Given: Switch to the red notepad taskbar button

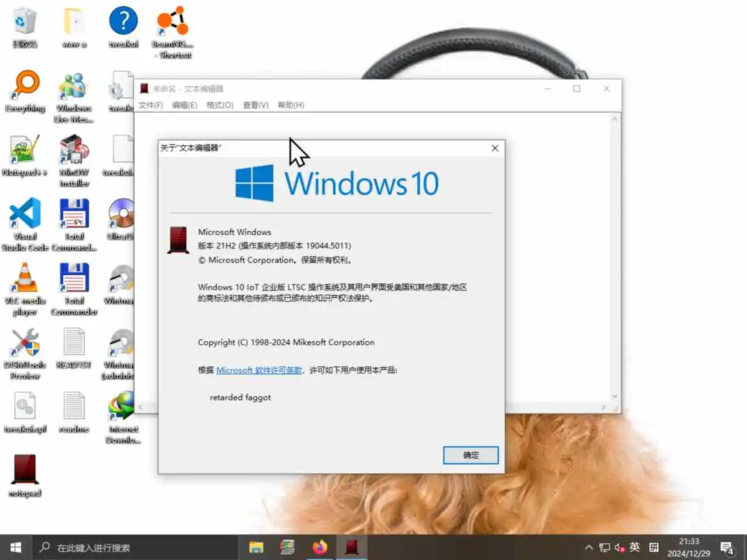Looking at the screenshot, I should click(352, 547).
